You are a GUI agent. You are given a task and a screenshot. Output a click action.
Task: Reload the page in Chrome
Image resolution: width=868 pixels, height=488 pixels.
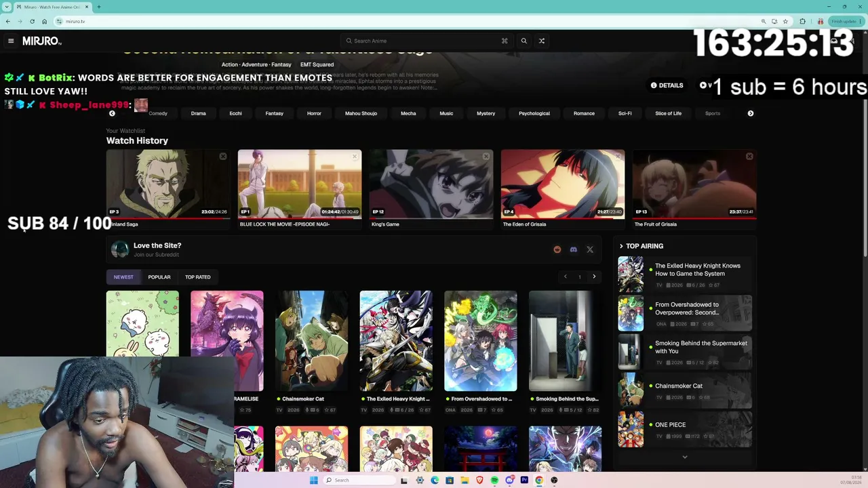[32, 21]
